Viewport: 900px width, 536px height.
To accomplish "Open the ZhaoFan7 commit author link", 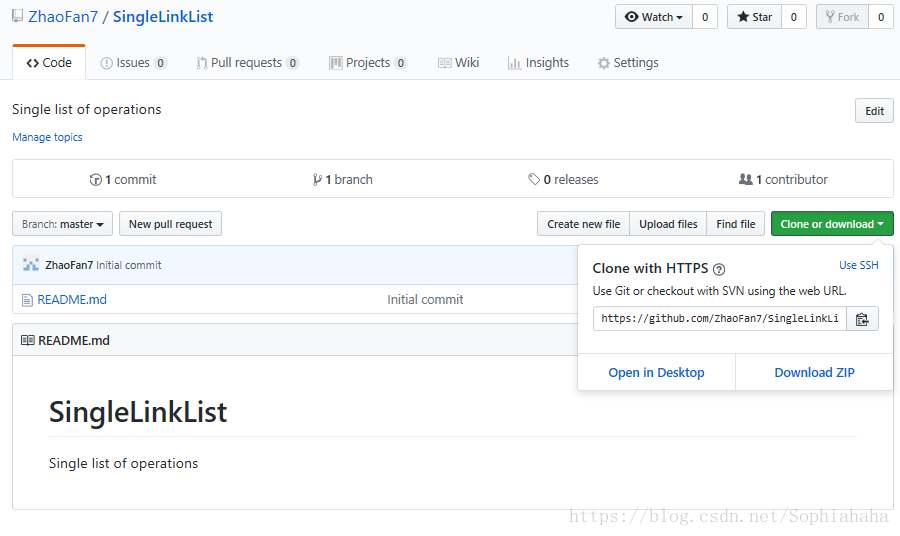I will (x=69, y=265).
